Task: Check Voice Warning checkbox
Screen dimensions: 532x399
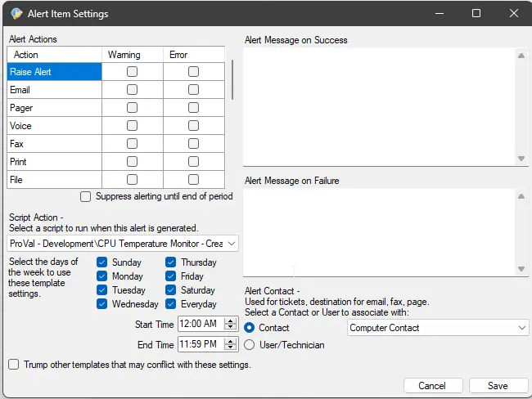Action: pos(132,125)
